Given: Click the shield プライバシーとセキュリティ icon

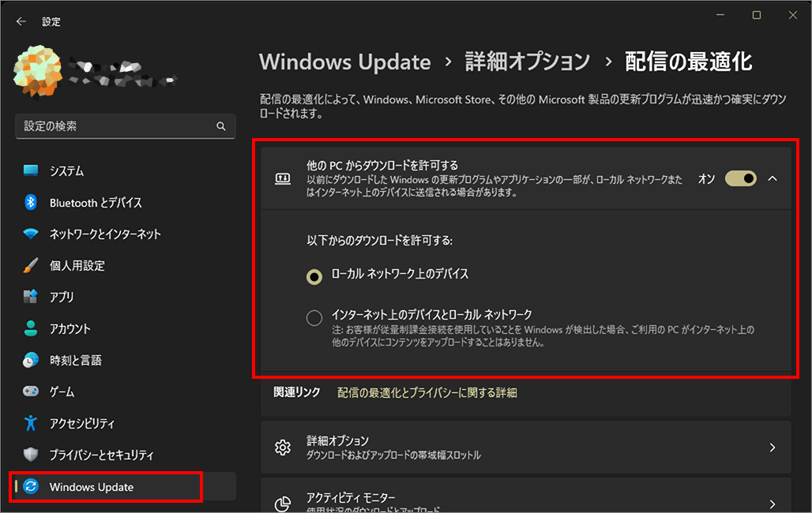Looking at the screenshot, I should 31,455.
